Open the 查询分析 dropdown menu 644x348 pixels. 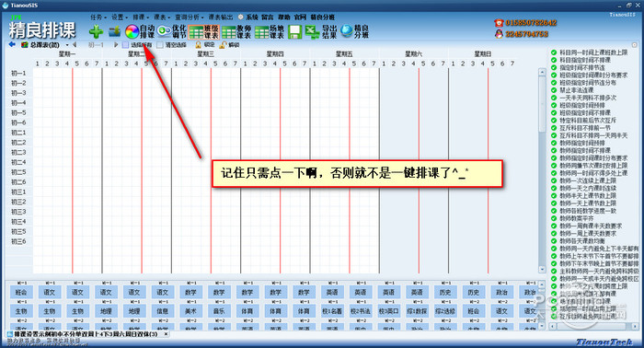(189, 17)
